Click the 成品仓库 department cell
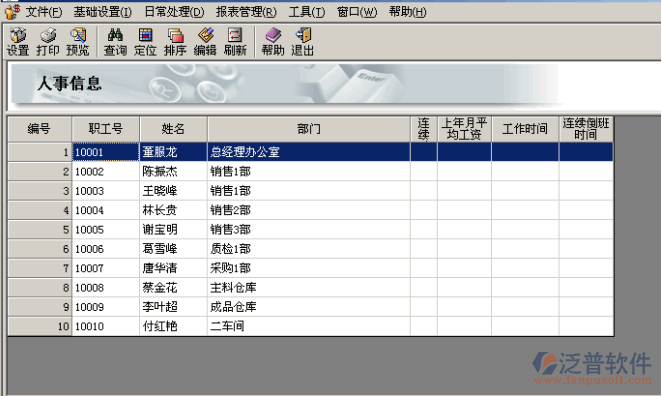This screenshot has height=396, width=662. point(309,307)
